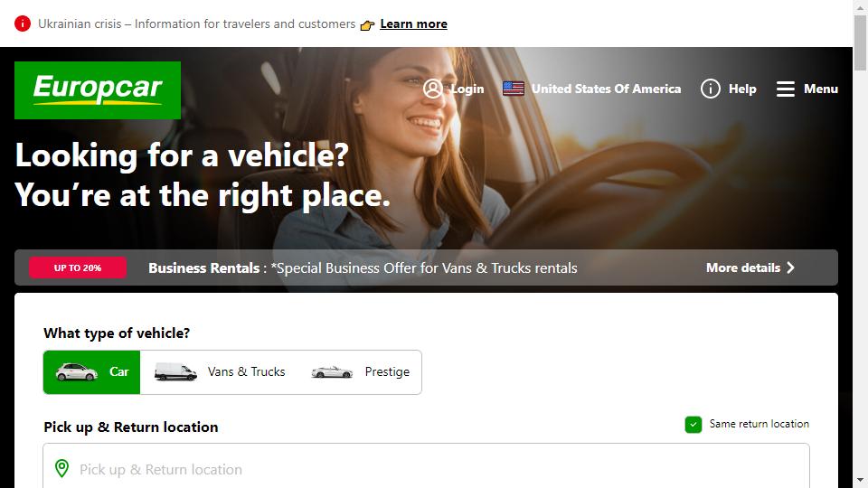Click the United States flag icon
This screenshot has height=488, width=868.
pos(514,89)
